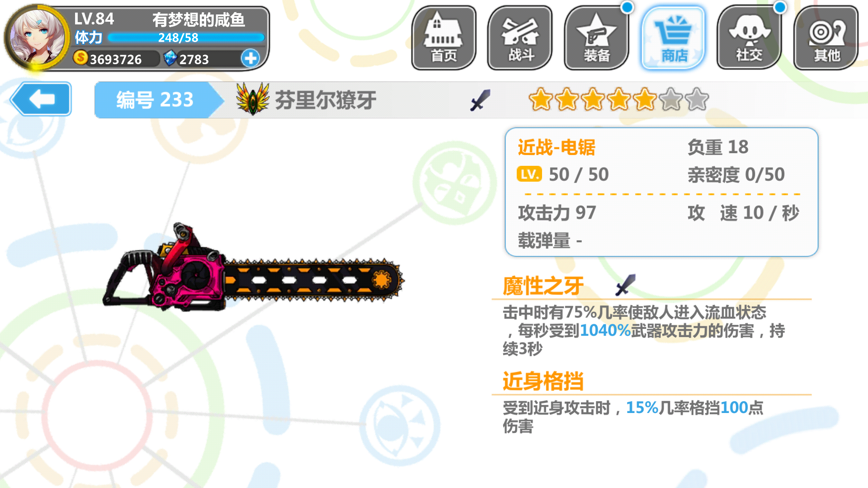This screenshot has width=868, height=488.
Task: Tap the 体力 stamina bar
Action: click(186, 38)
